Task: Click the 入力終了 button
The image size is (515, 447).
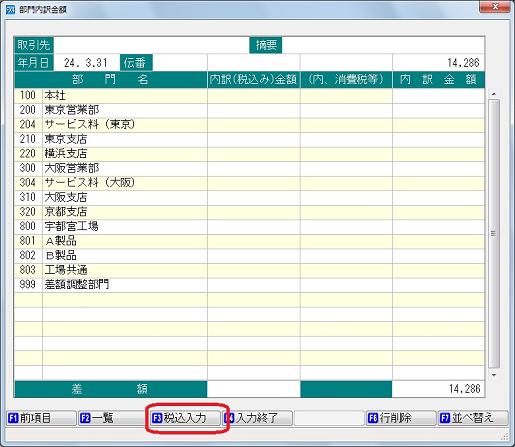Action: coord(258,418)
